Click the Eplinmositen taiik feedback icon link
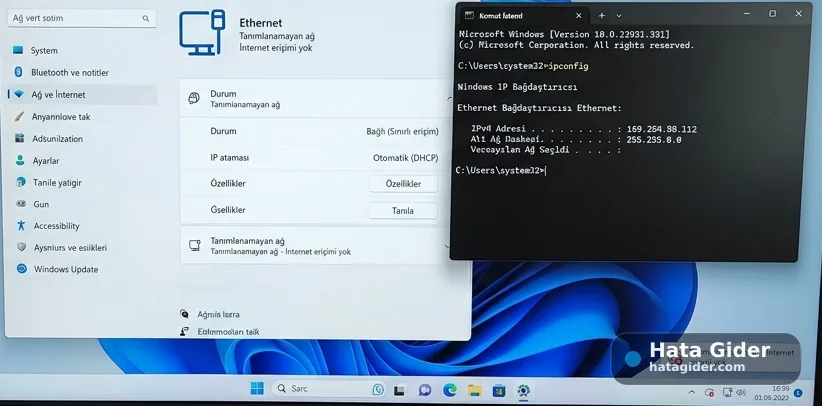 click(184, 331)
